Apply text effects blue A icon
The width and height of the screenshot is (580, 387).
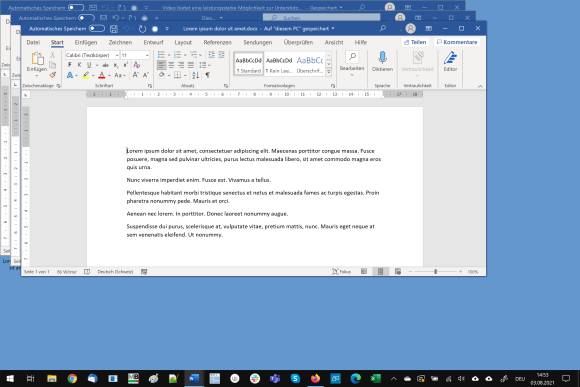[70, 75]
